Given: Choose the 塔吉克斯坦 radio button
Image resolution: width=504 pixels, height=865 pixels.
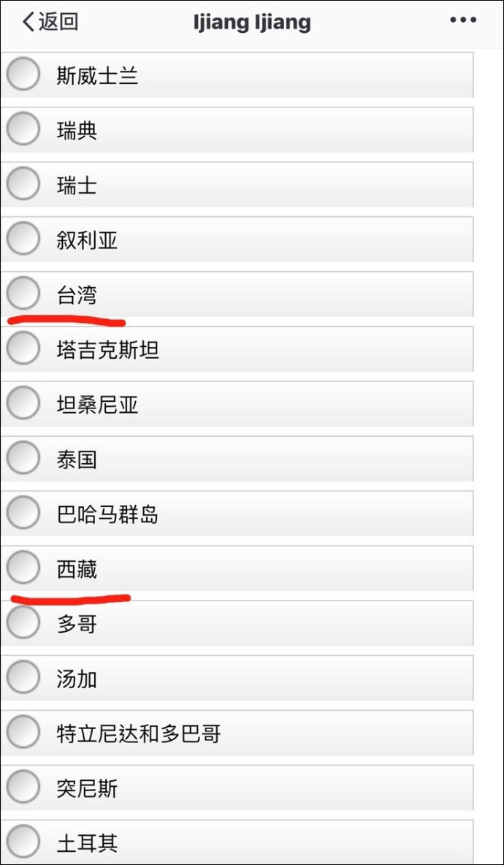Looking at the screenshot, I should tap(23, 348).
